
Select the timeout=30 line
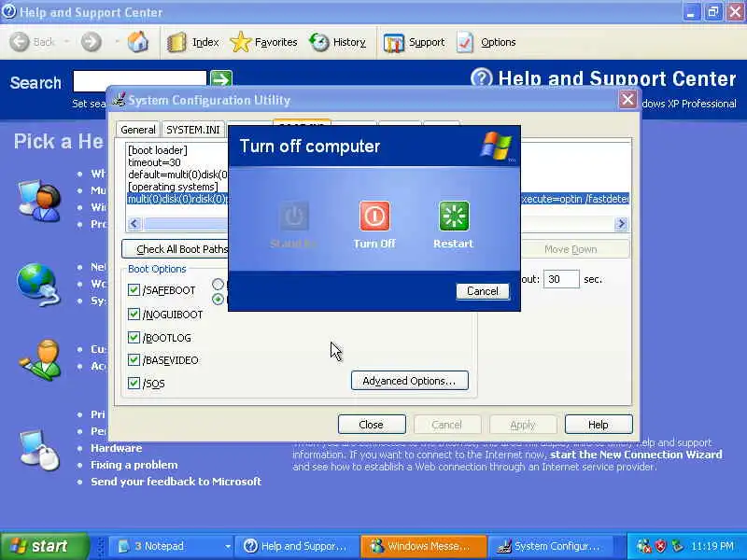[x=154, y=162]
